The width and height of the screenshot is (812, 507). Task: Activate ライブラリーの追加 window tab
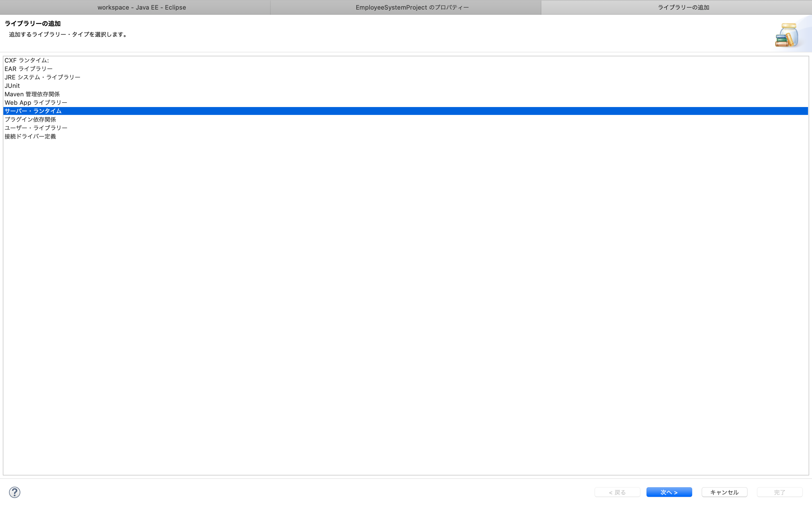click(683, 7)
